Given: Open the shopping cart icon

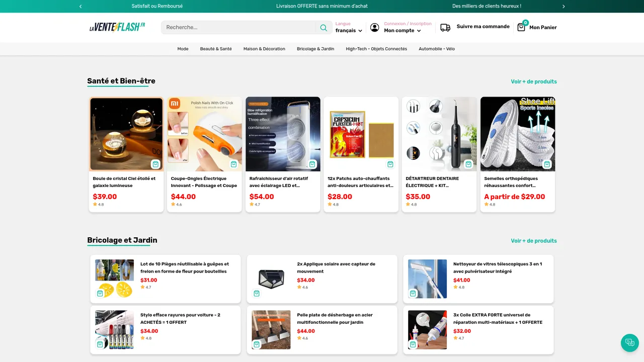Looking at the screenshot, I should tap(521, 27).
